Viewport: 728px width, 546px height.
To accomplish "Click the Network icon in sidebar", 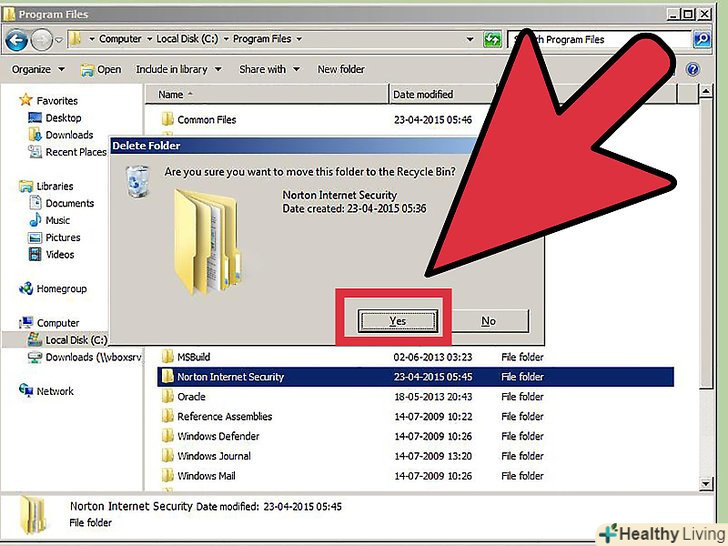I will point(26,390).
